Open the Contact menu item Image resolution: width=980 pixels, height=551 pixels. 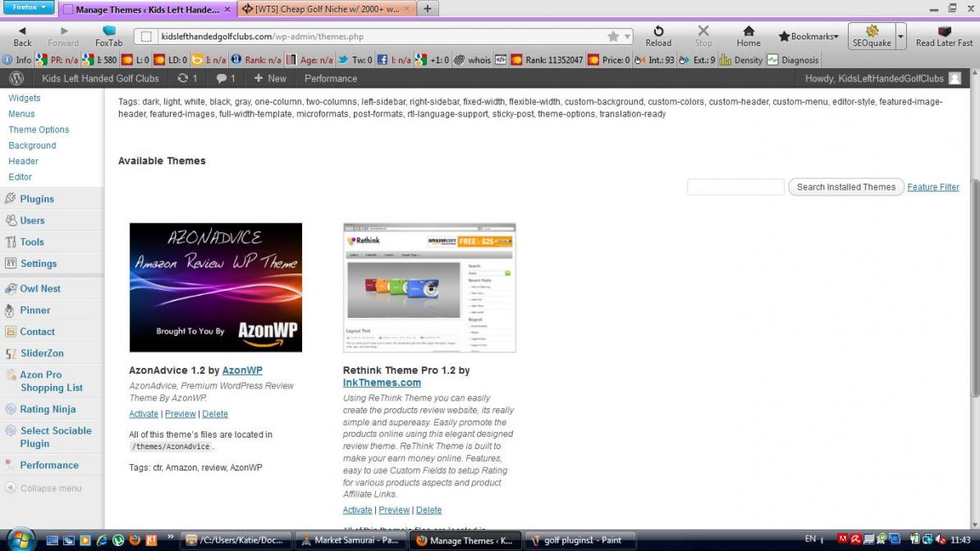(x=37, y=332)
